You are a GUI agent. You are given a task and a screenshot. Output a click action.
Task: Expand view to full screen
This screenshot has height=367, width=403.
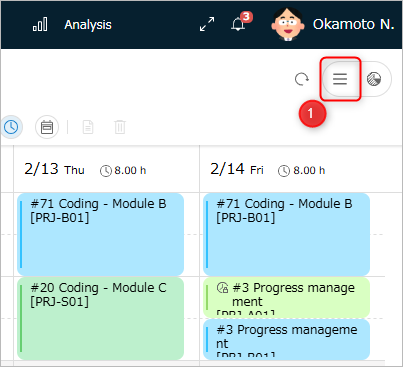pyautogui.click(x=207, y=24)
